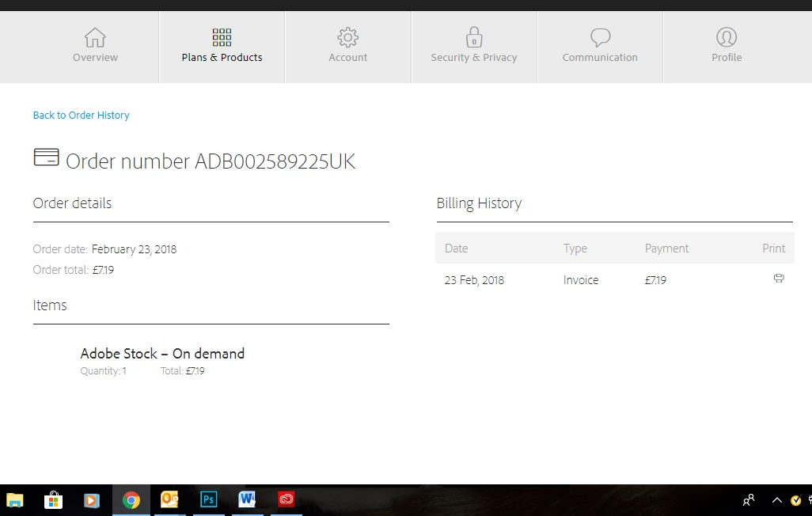Open the Overview tab
Image resolution: width=812 pixels, height=516 pixels.
pos(95,46)
